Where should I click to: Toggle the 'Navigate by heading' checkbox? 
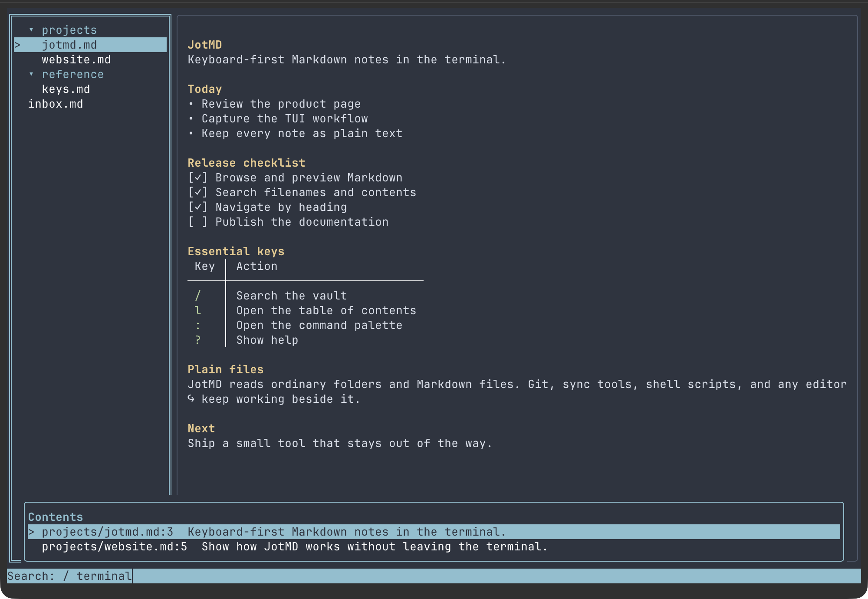[198, 207]
